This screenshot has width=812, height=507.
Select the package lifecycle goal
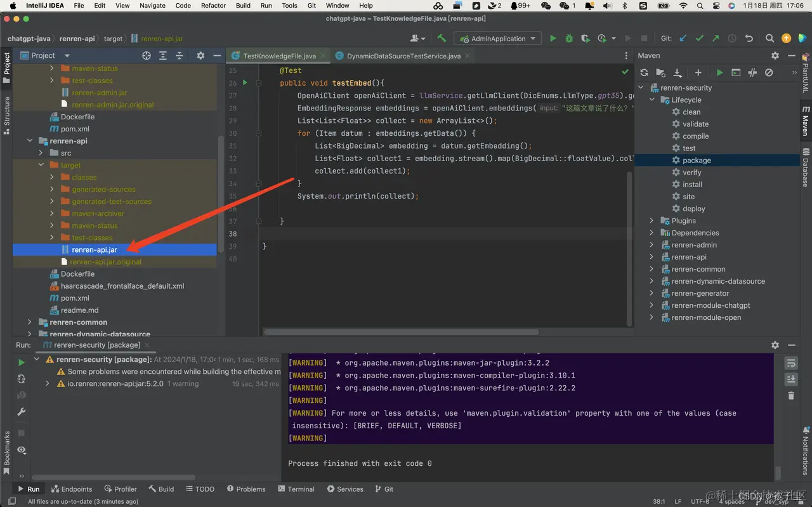tap(717, 161)
